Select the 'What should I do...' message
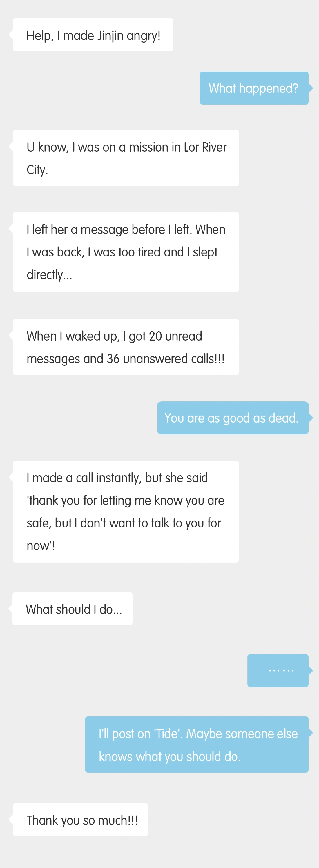 click(72, 609)
